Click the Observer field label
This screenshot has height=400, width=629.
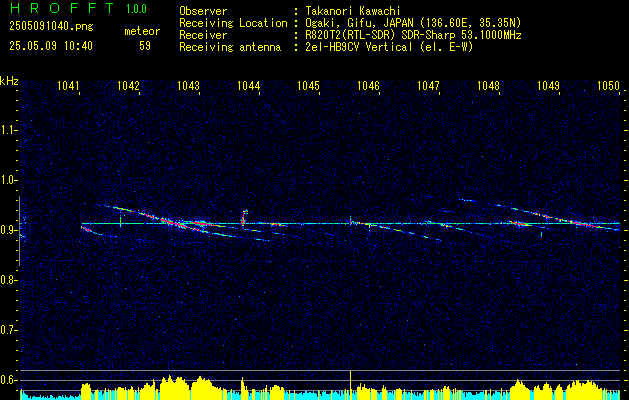pos(203,11)
